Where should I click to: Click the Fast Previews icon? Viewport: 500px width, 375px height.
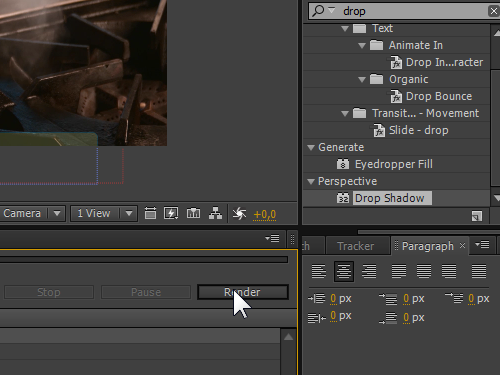[171, 213]
